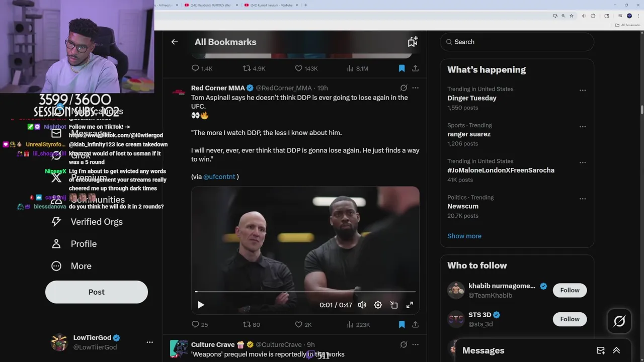This screenshot has height=362, width=644.
Task: Mute the video volume
Action: 362,305
